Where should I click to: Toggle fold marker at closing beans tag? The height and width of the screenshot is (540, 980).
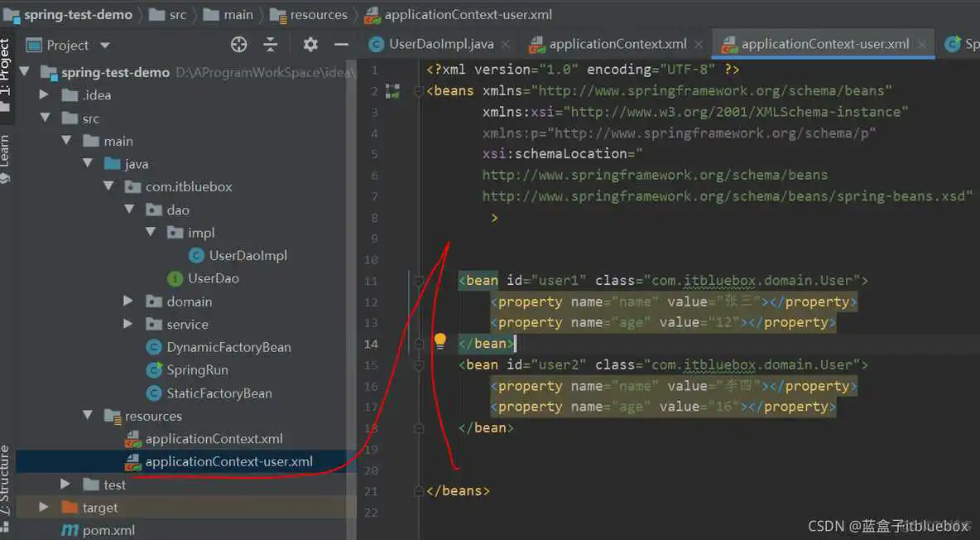[419, 491]
